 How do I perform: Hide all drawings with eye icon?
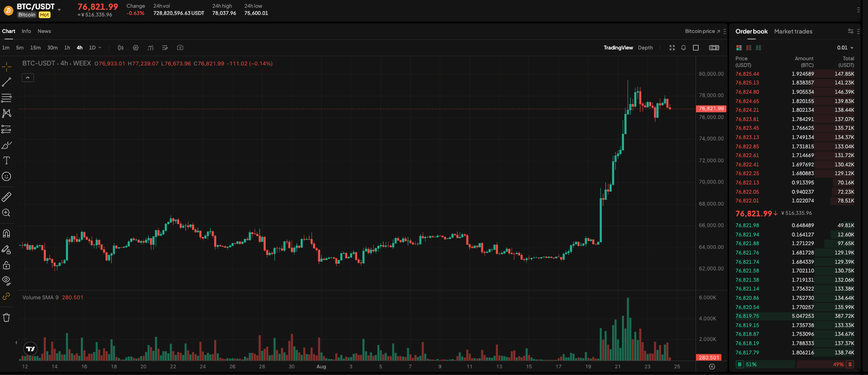coord(7,281)
